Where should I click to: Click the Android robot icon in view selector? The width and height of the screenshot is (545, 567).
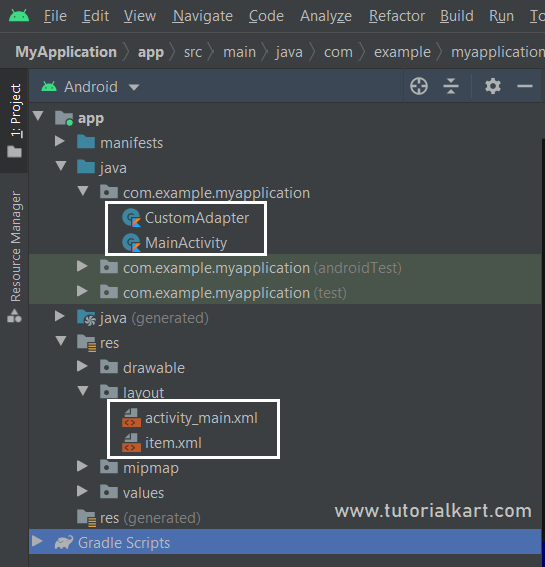click(49, 86)
